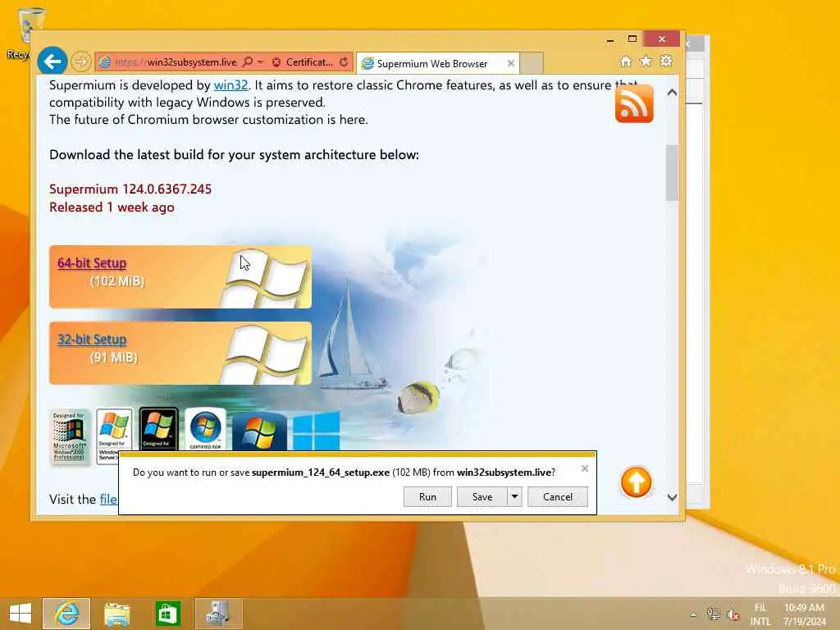This screenshot has height=630, width=840.
Task: Click Internet Explorer taskbar icon
Action: [x=66, y=614]
